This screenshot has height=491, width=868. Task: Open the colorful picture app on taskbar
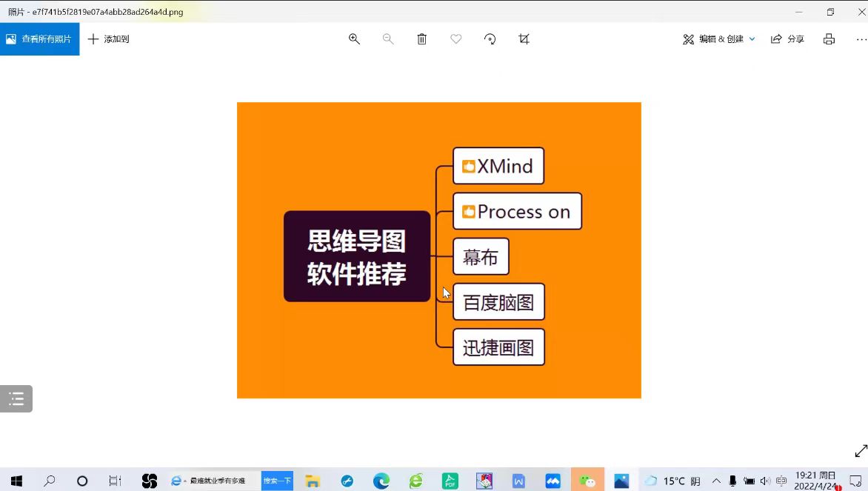(484, 481)
